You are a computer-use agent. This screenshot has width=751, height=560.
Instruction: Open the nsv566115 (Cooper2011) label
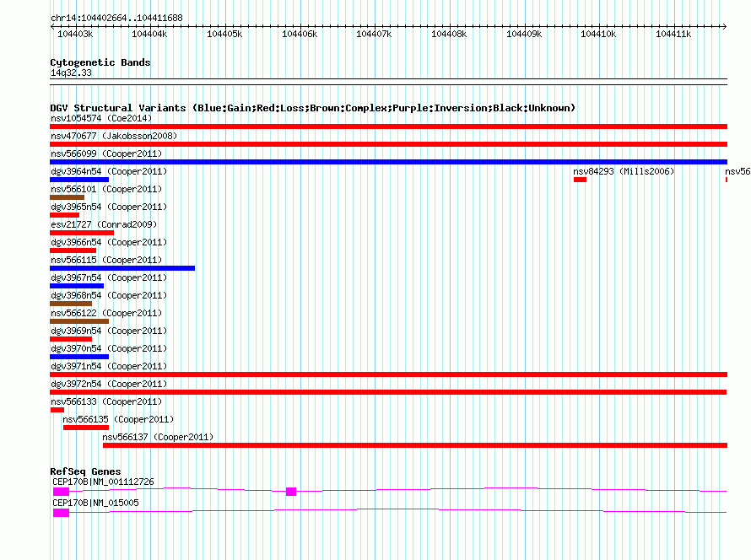point(106,260)
